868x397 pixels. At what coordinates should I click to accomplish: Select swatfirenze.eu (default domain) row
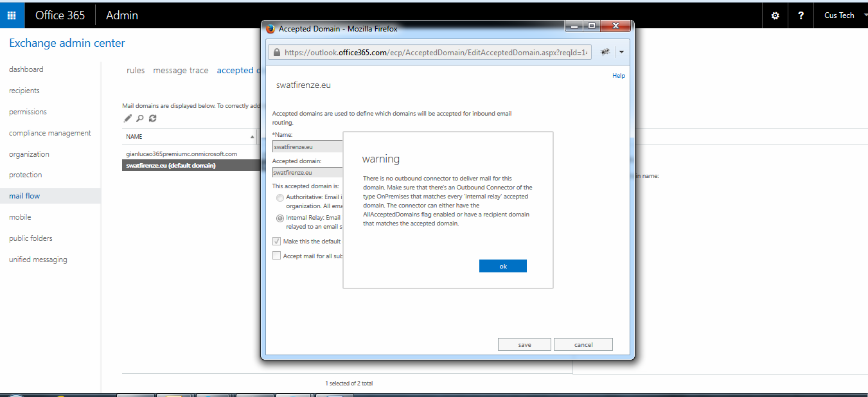coord(191,165)
